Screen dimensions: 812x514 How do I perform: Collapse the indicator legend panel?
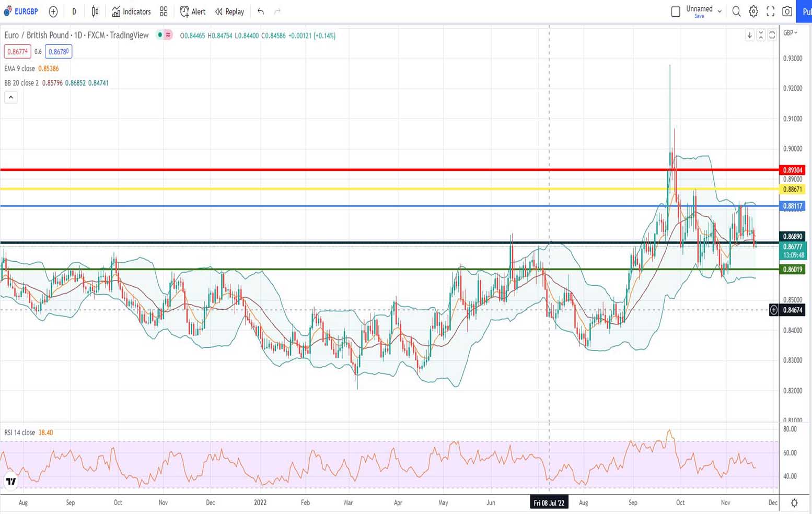click(11, 97)
